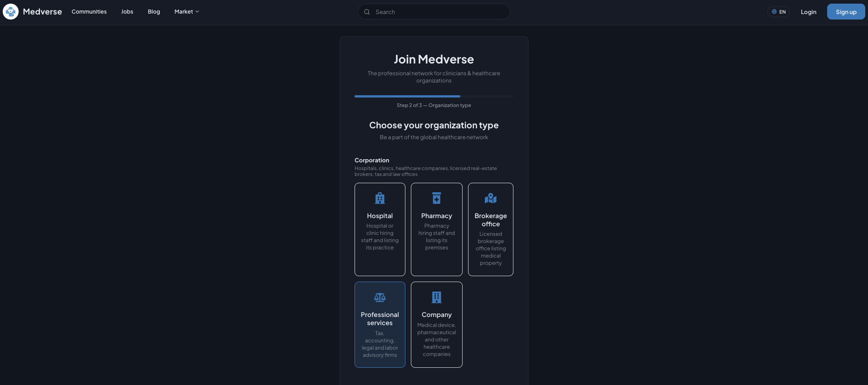
Task: Click 'Be a part of the global healthcare network'
Action: coord(434,137)
